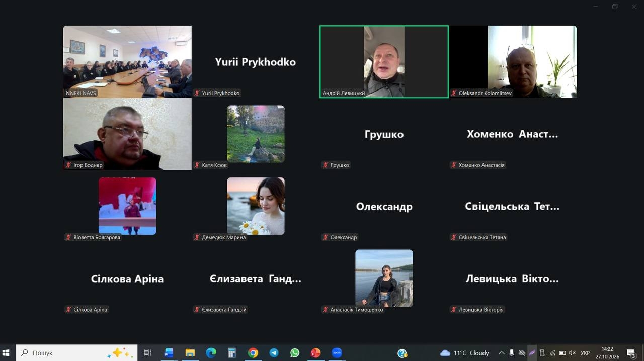This screenshot has width=644, height=361.
Task: Click the OneDrive cloud tray icon
Action: tap(522, 353)
